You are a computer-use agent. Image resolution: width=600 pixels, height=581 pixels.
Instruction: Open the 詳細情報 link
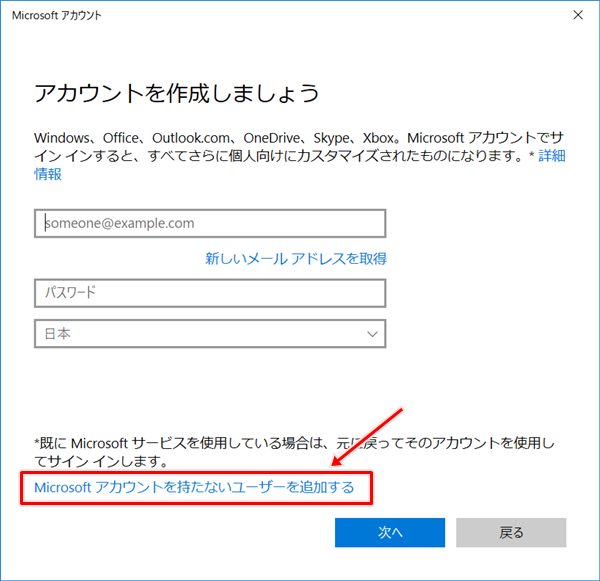[552, 156]
